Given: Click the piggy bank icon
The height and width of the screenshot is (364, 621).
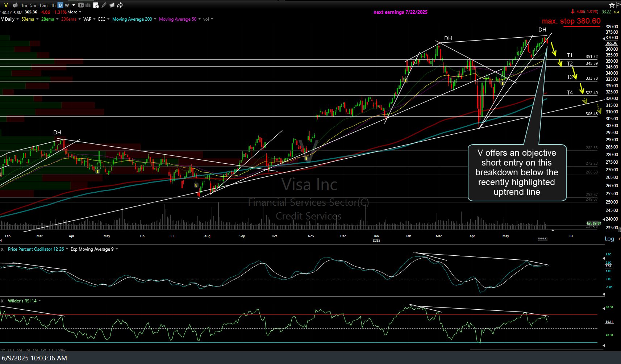Looking at the screenshot, I should (x=15, y=5).
